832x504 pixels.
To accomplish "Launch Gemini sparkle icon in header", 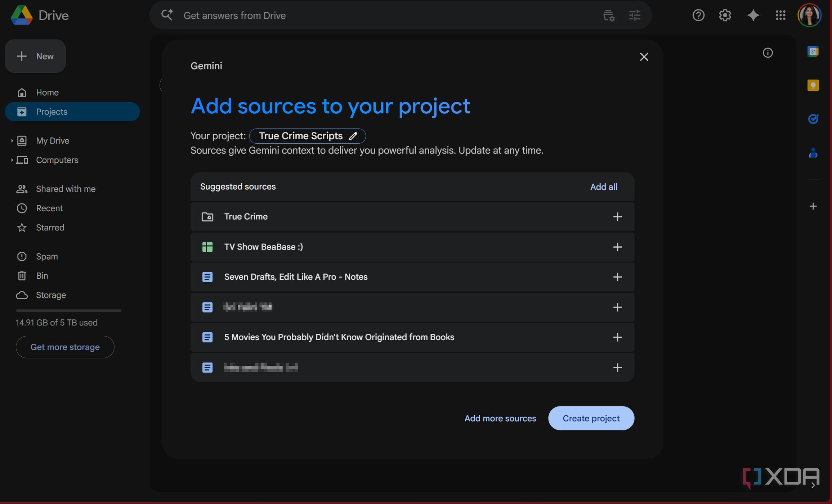I will click(x=753, y=15).
